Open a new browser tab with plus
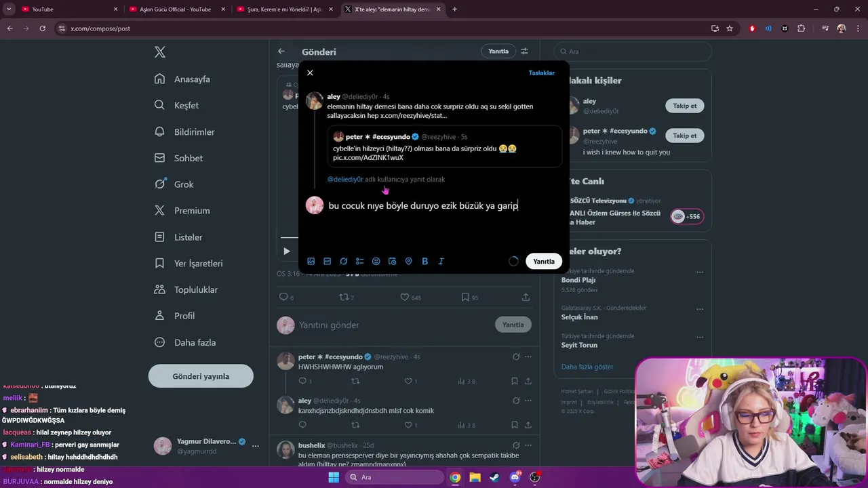868x488 pixels. [454, 9]
